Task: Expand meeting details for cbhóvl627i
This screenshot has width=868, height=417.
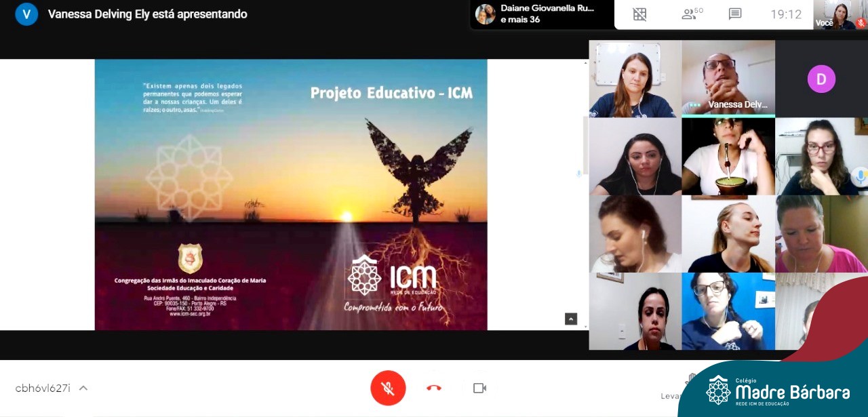Action: coord(43,388)
